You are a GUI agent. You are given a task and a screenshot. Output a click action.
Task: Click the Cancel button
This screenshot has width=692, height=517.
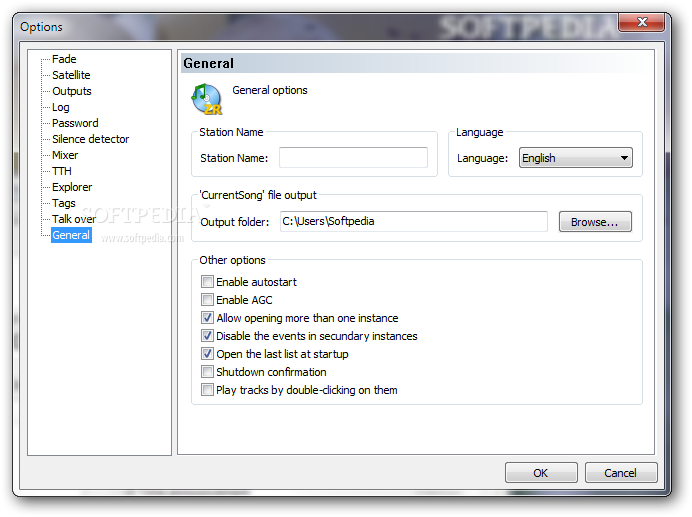pos(621,473)
